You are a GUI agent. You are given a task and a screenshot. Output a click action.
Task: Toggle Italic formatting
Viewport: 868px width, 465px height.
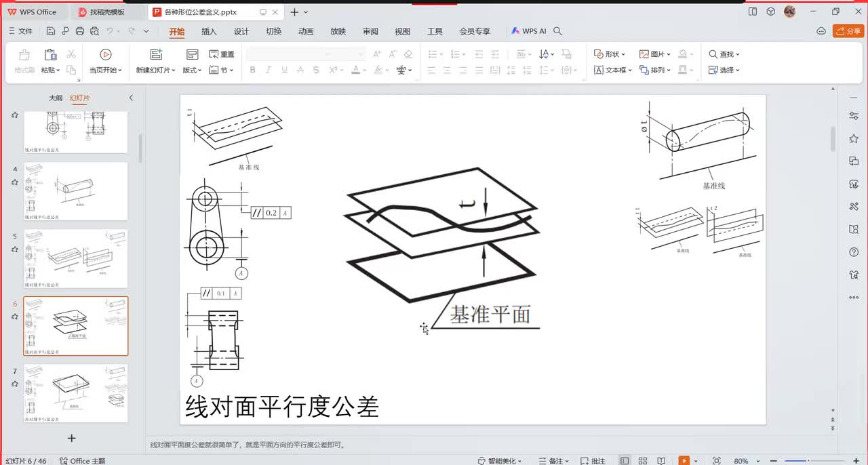click(x=269, y=70)
